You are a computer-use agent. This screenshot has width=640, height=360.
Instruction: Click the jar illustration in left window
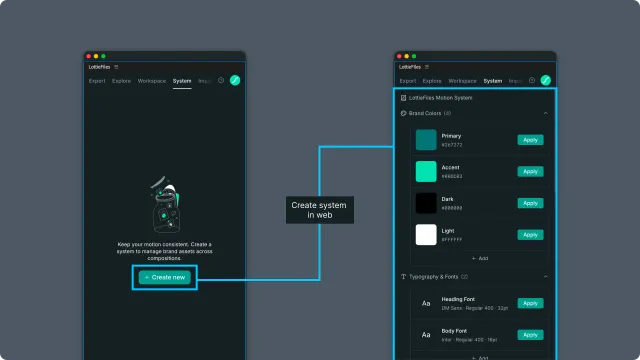pos(165,204)
